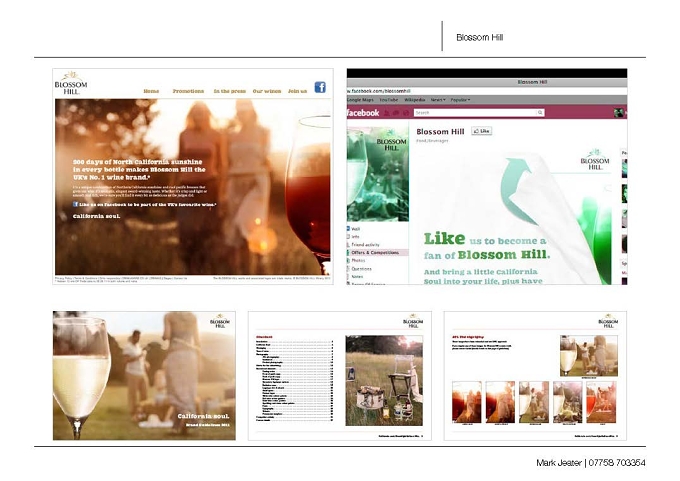This screenshot has height=481, width=680.
Task: Open the photography guidelines page thumbnail
Action: 535,376
